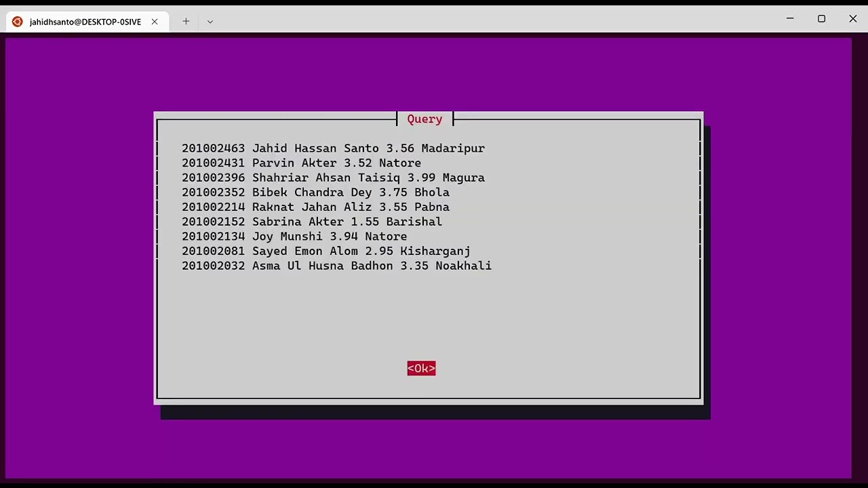Viewport: 868px width, 488px height.
Task: Select row 201002152 Sabrina Akter
Action: [312, 222]
